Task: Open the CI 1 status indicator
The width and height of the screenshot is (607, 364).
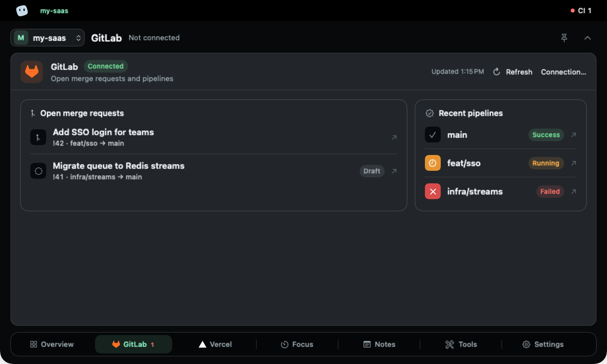Action: point(581,11)
